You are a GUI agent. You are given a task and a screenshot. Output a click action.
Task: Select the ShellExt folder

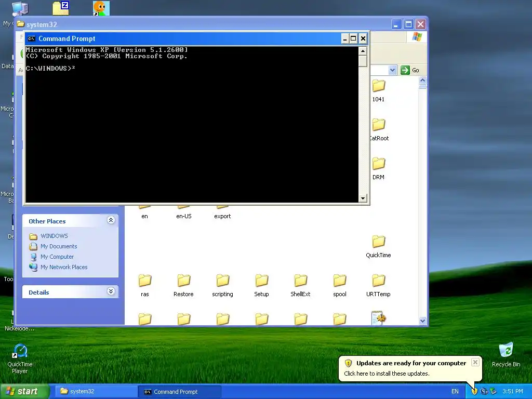pyautogui.click(x=300, y=281)
